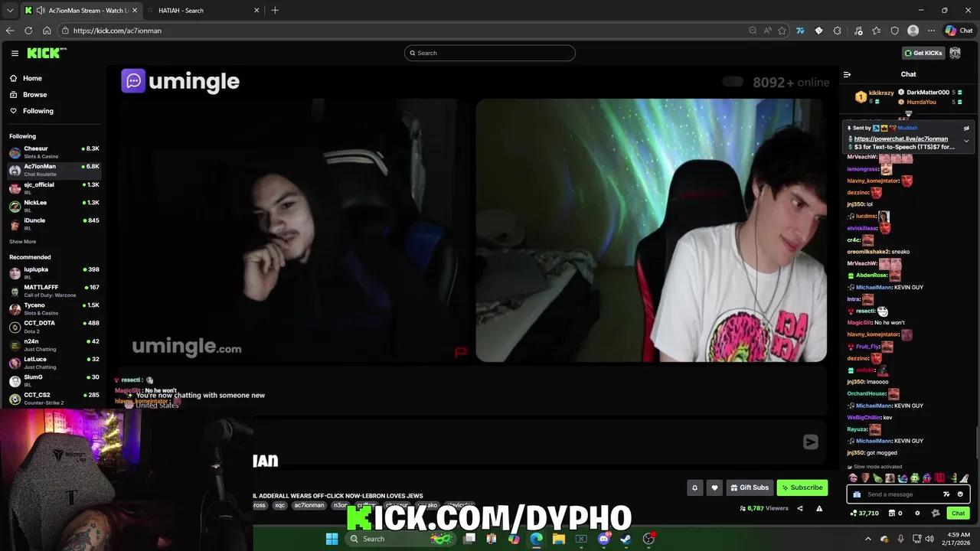Open the gift icon in the message box
The width and height of the screenshot is (980, 551).
click(857, 494)
